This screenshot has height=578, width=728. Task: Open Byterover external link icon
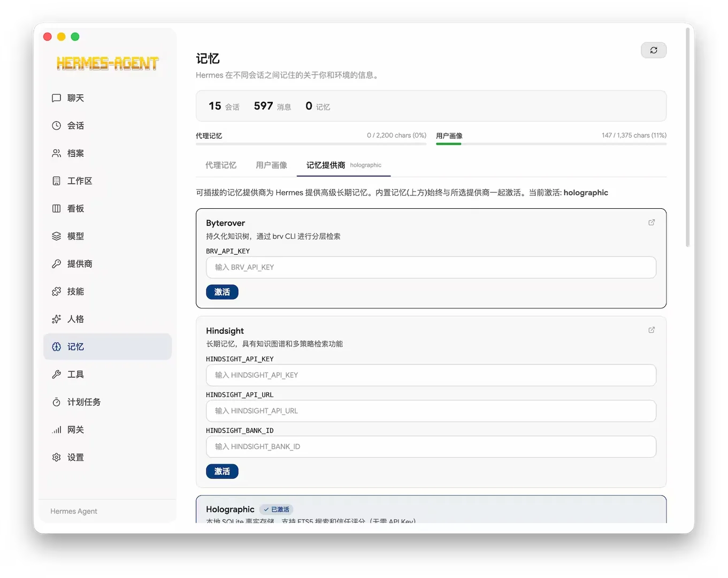[652, 223]
